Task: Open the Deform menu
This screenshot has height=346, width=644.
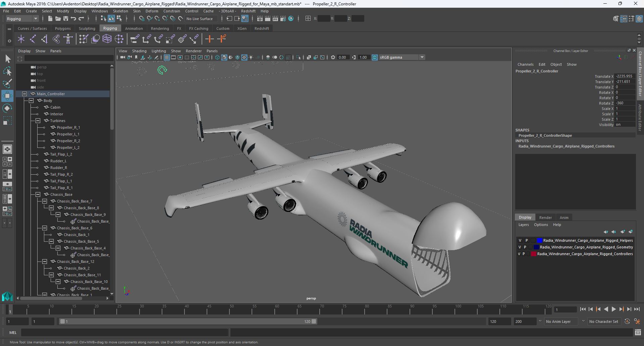Action: pyautogui.click(x=152, y=11)
